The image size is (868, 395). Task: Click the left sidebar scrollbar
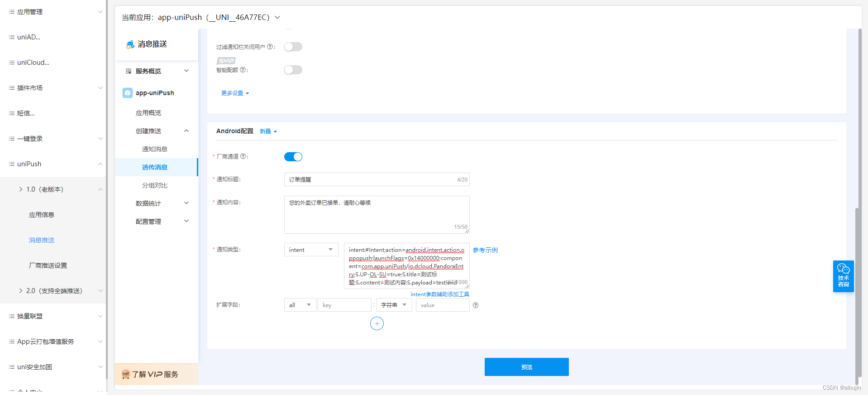(x=107, y=189)
